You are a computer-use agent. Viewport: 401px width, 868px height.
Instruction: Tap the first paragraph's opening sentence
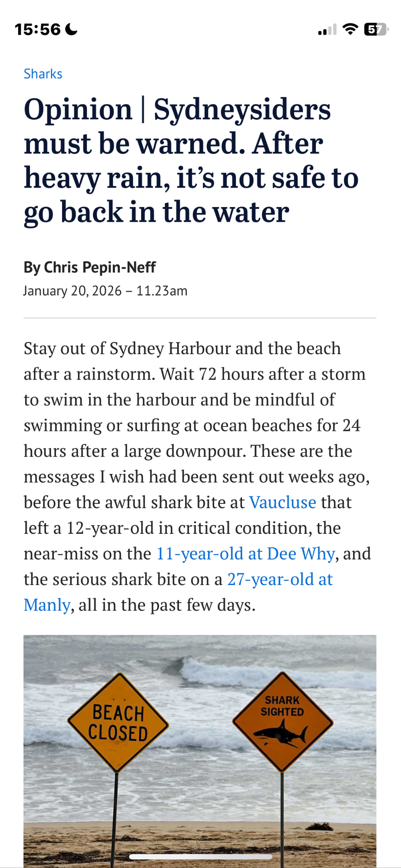(182, 361)
